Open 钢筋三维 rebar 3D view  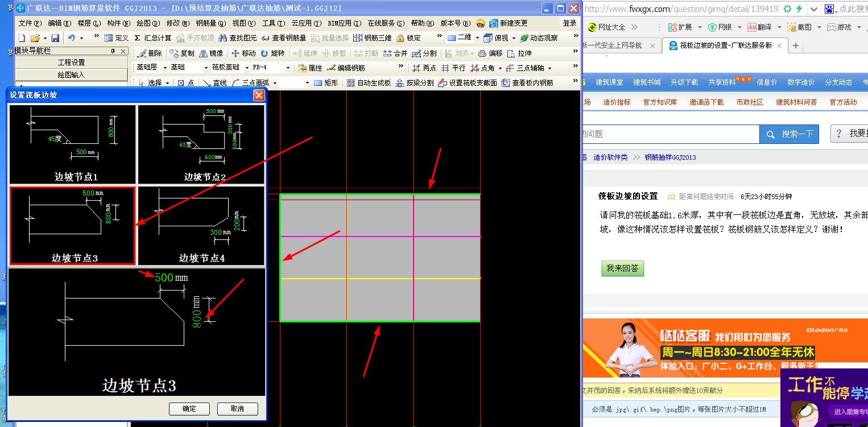372,38
